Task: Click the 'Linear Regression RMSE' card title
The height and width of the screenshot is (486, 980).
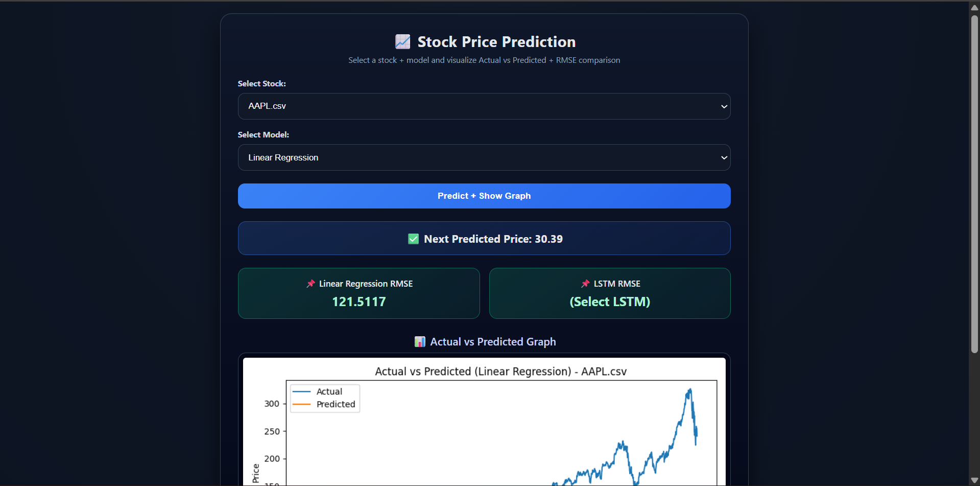Action: (x=366, y=284)
